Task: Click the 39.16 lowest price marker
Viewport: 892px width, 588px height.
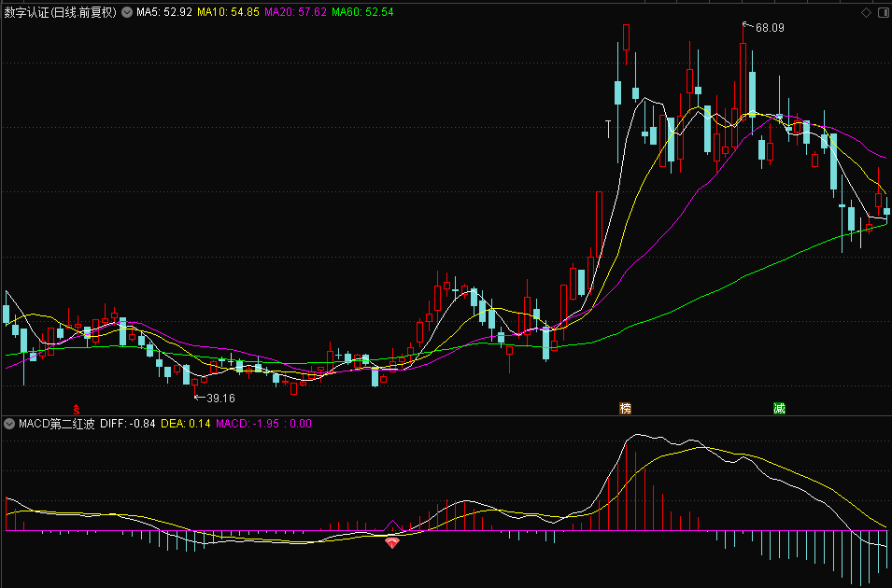Action: click(220, 398)
